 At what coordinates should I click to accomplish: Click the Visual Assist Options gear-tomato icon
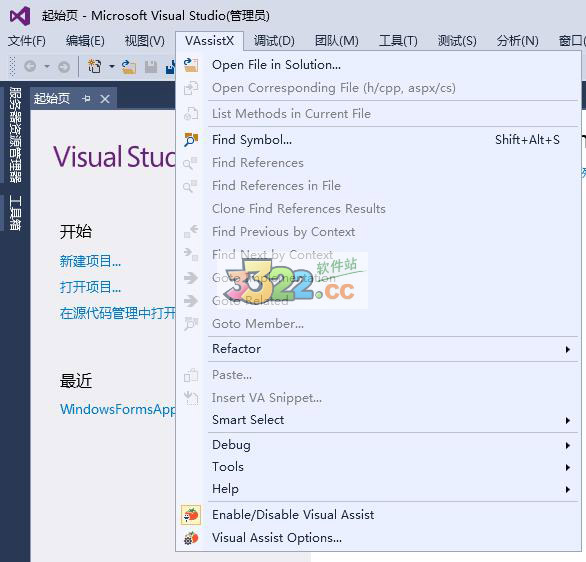coord(191,538)
